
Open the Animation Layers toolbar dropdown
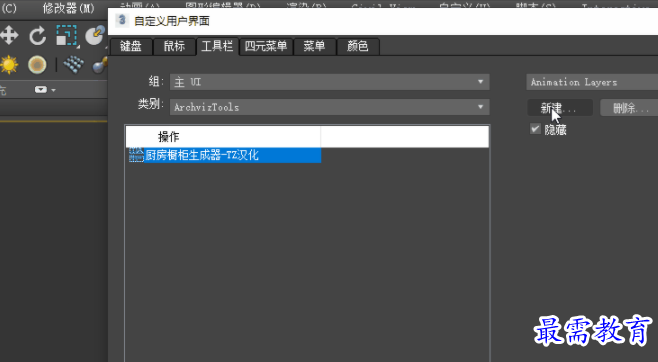592,82
